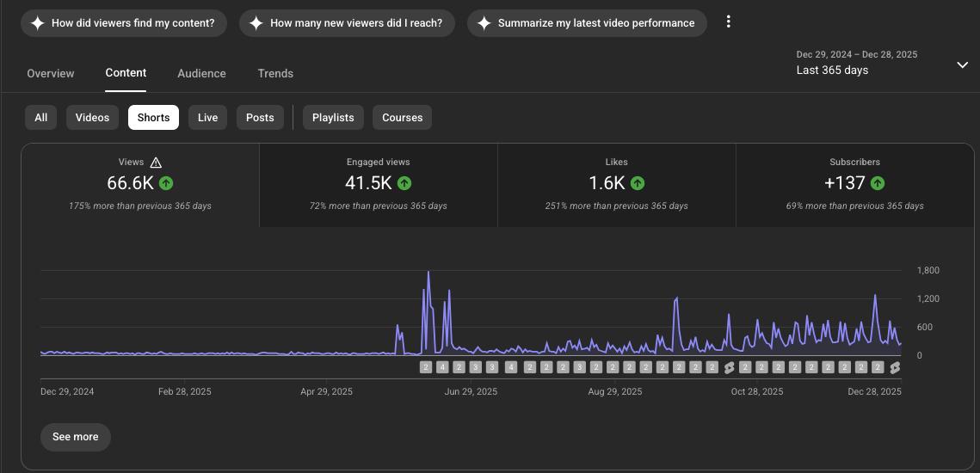
Task: Click the first video marker on timeline
Action: click(425, 367)
